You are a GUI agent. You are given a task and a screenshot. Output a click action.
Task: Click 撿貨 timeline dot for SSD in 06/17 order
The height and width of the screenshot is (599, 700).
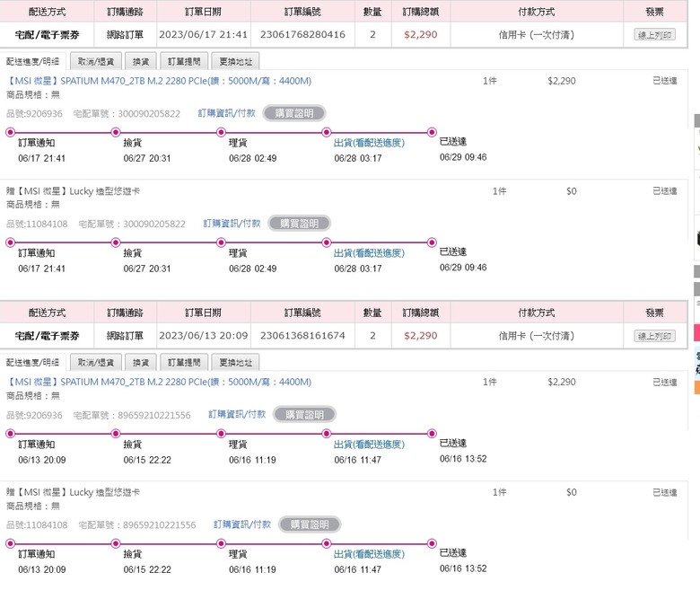115,132
